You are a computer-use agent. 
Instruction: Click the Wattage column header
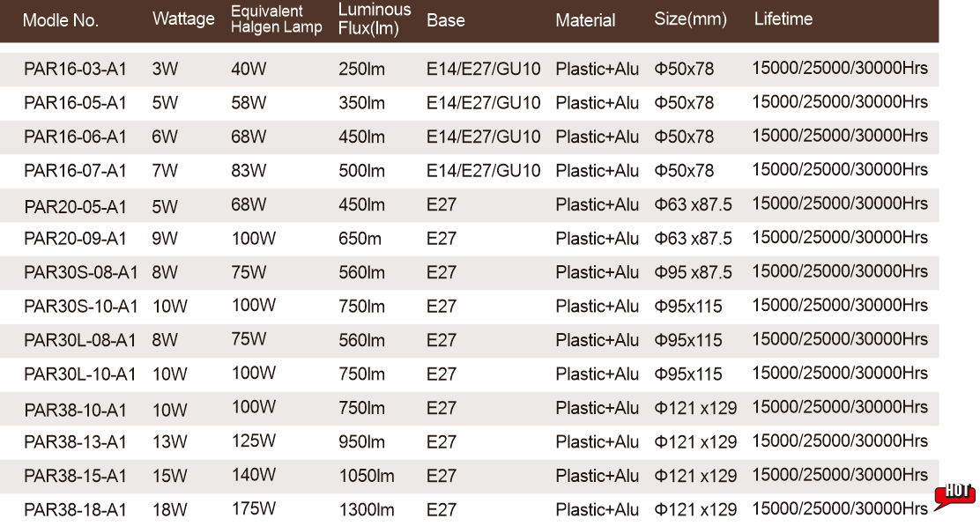point(183,19)
